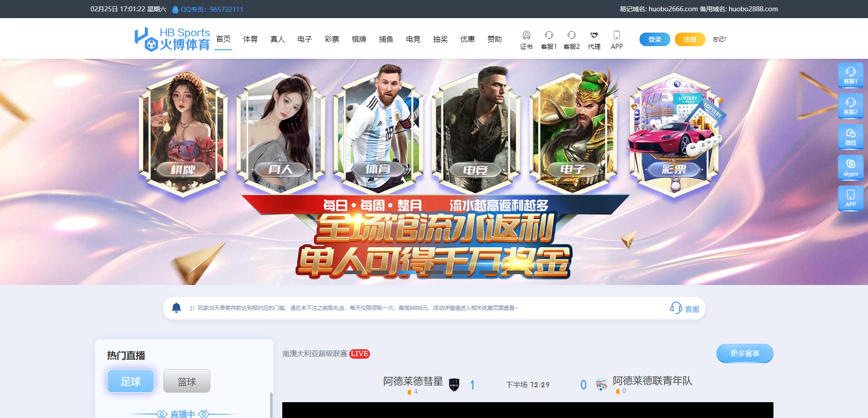
Task: Click the 南澳大利亚超级联赛 league name
Action: [315, 354]
